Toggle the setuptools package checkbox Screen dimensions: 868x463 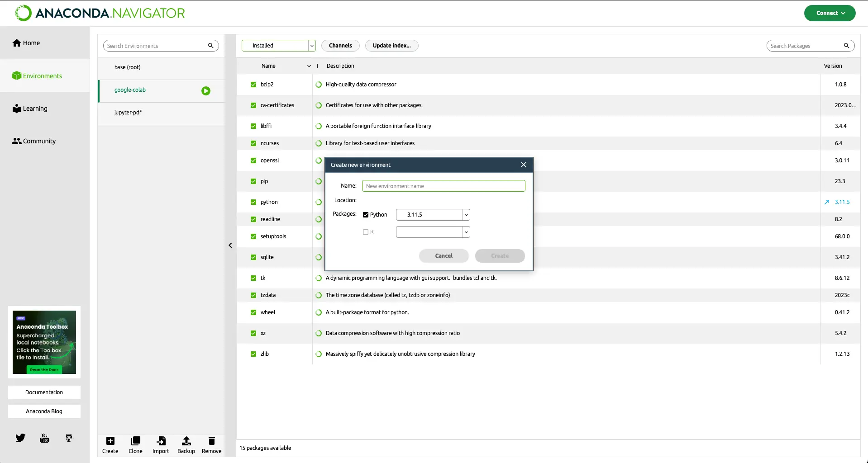[x=253, y=236]
